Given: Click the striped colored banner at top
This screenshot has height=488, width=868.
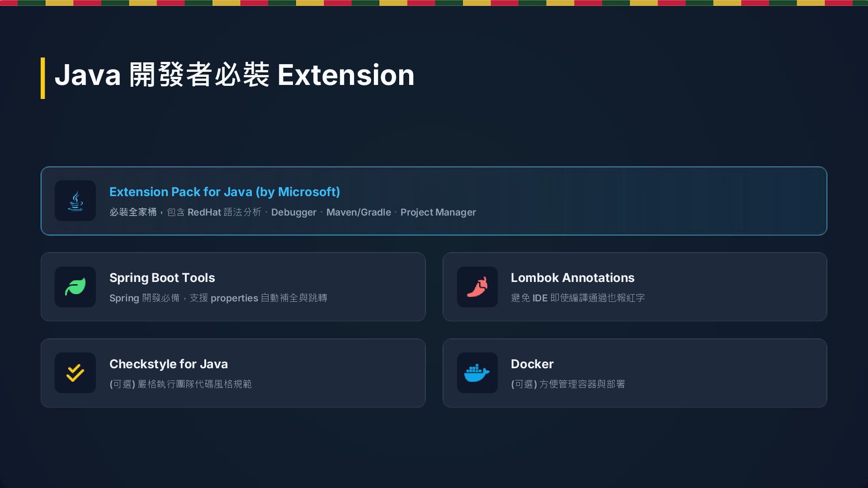Looking at the screenshot, I should coord(434,3).
